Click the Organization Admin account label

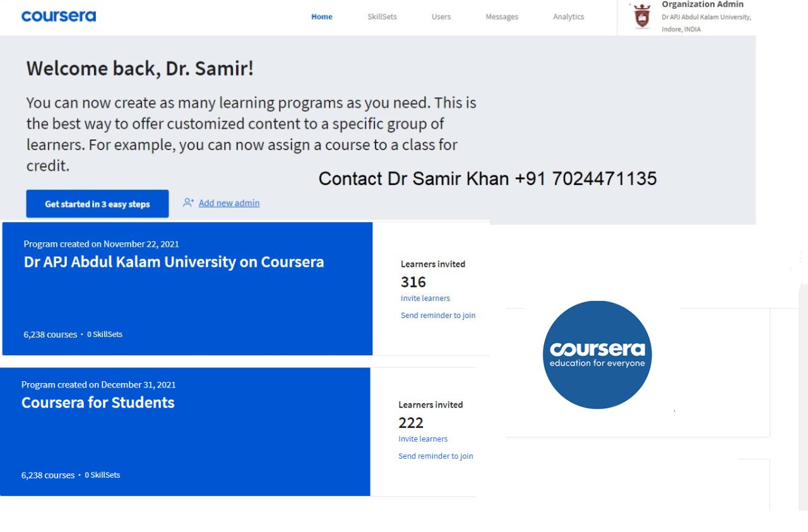[703, 4]
